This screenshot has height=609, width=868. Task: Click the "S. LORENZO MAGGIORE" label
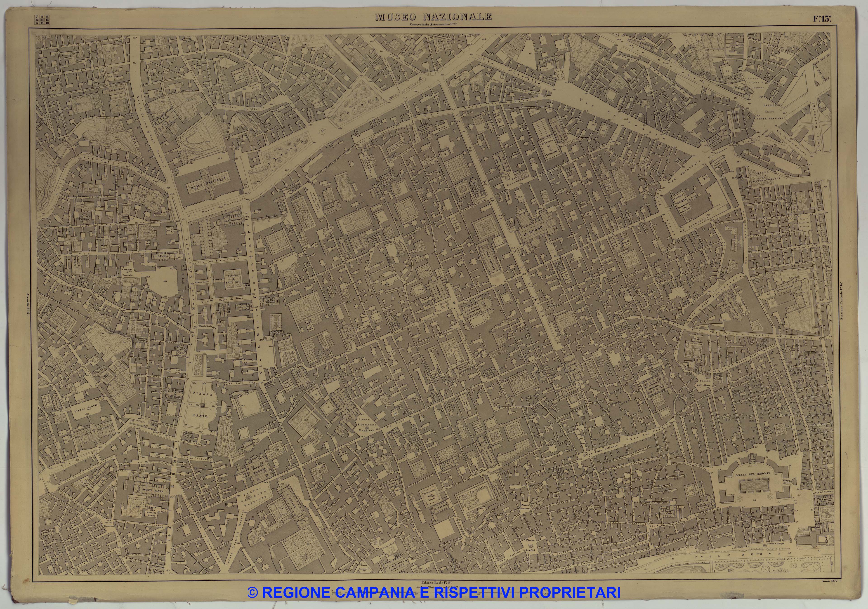click(473, 310)
